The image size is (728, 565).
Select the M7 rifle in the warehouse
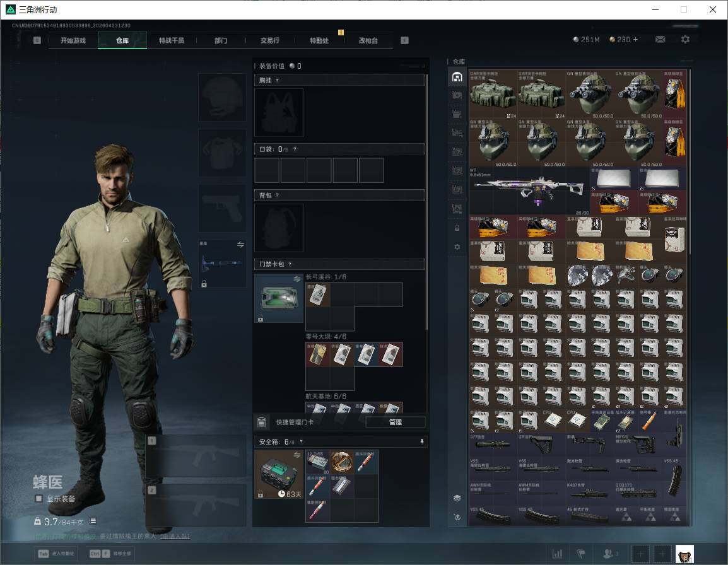tap(529, 190)
